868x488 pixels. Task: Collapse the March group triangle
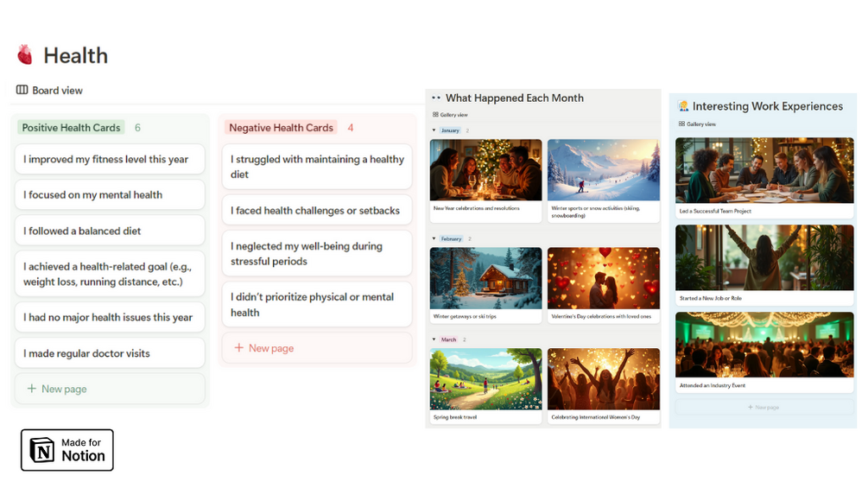(434, 339)
